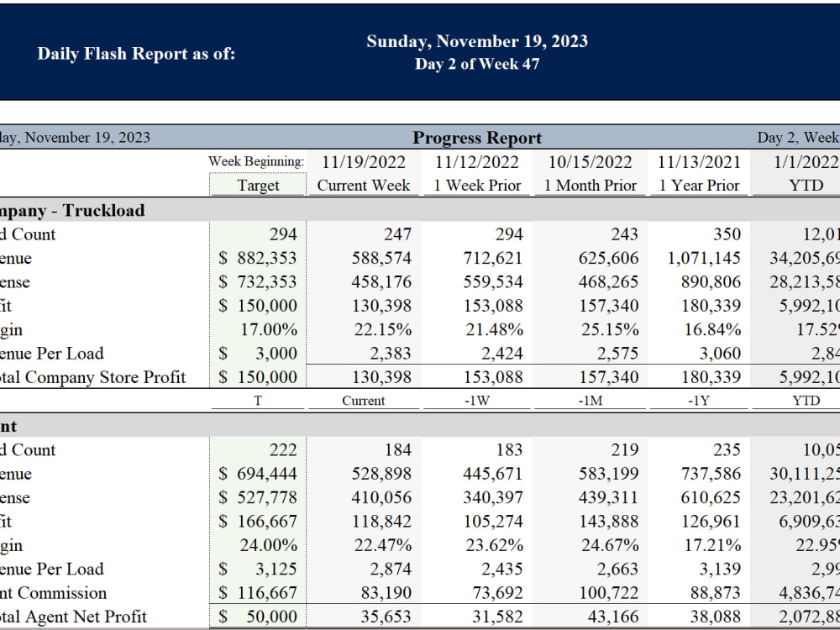Click the Truckload section heading
Screen dimensions: 840x630
72,210
